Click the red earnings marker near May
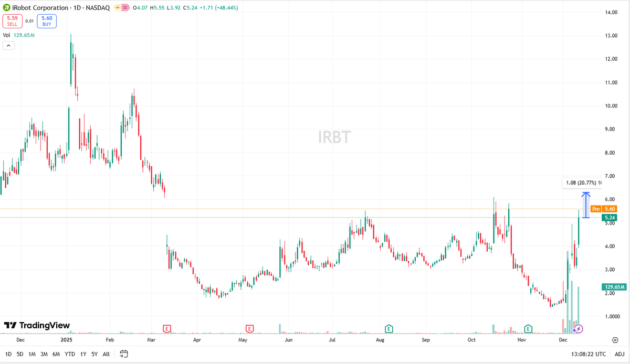The image size is (630, 364). 250,329
